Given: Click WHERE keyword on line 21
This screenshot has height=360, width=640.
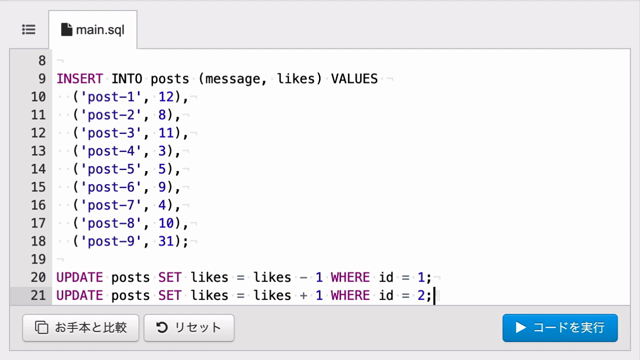Looking at the screenshot, I should tap(350, 295).
